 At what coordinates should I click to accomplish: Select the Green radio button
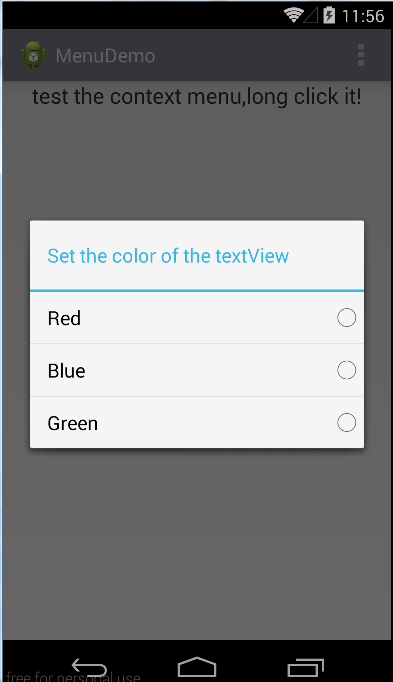click(x=346, y=423)
